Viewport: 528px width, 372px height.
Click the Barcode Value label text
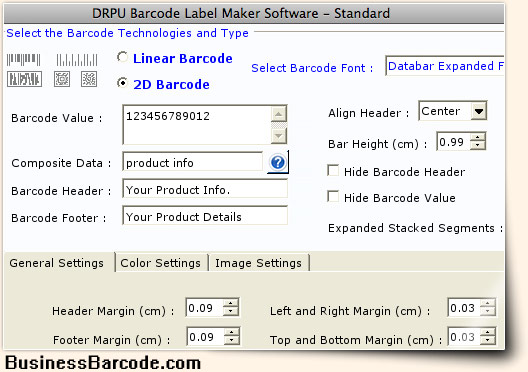(x=56, y=118)
